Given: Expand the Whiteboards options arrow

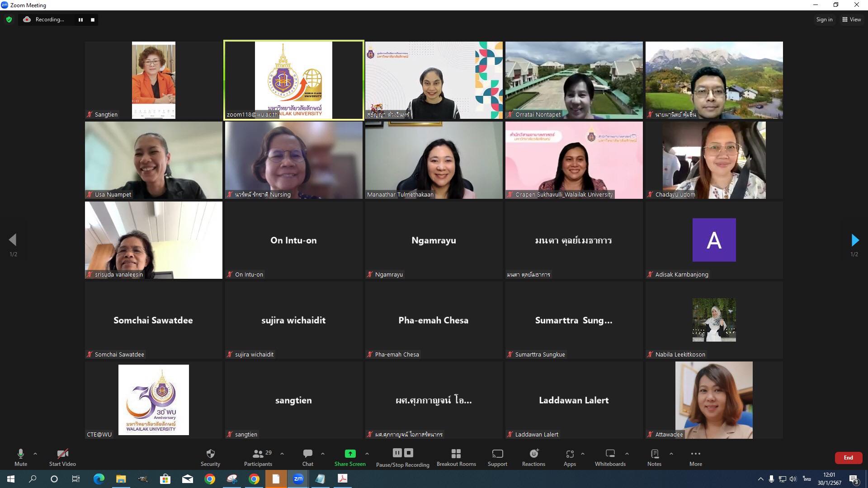Looking at the screenshot, I should 627,454.
